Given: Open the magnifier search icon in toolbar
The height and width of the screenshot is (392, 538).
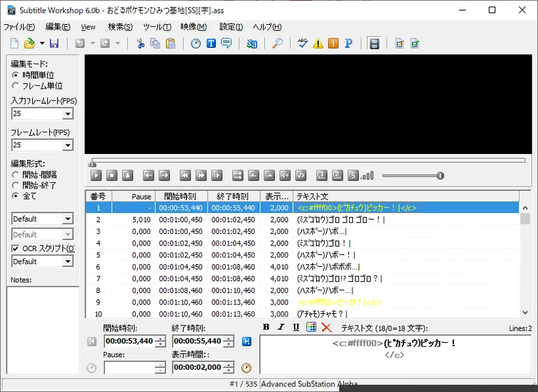Looking at the screenshot, I should pos(277,44).
